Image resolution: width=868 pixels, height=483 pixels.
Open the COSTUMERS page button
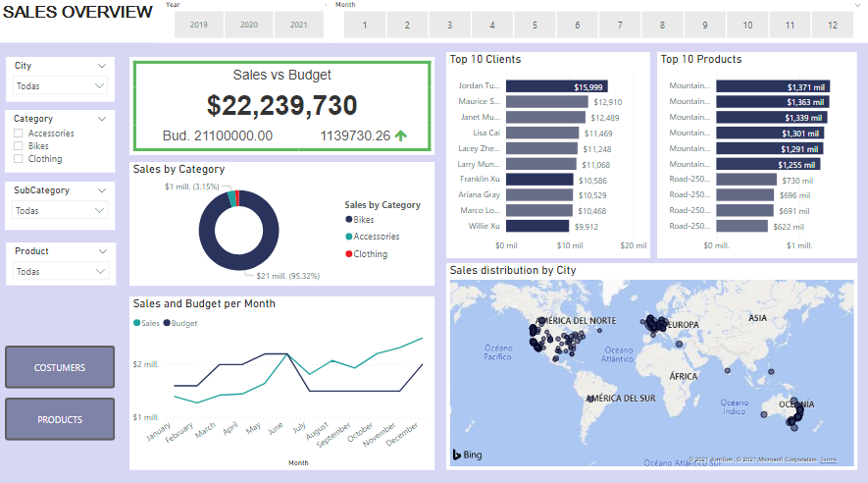click(x=60, y=368)
